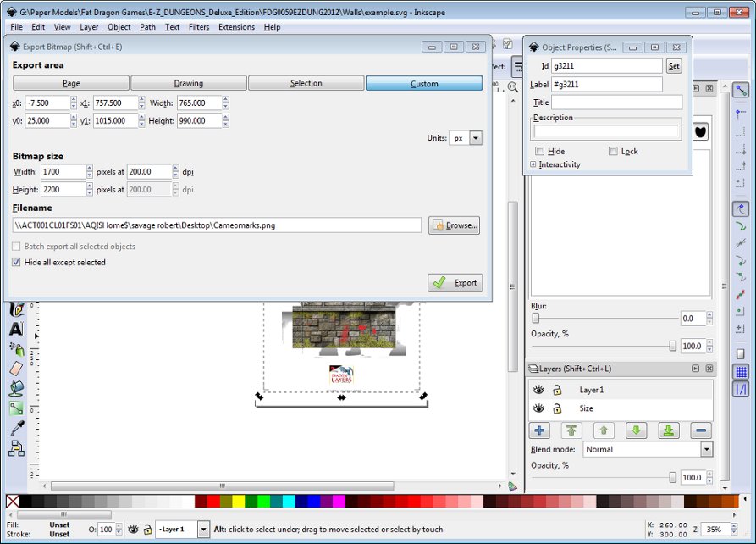The width and height of the screenshot is (756, 544).
Task: Expand the Interactivity section
Action: click(x=533, y=164)
